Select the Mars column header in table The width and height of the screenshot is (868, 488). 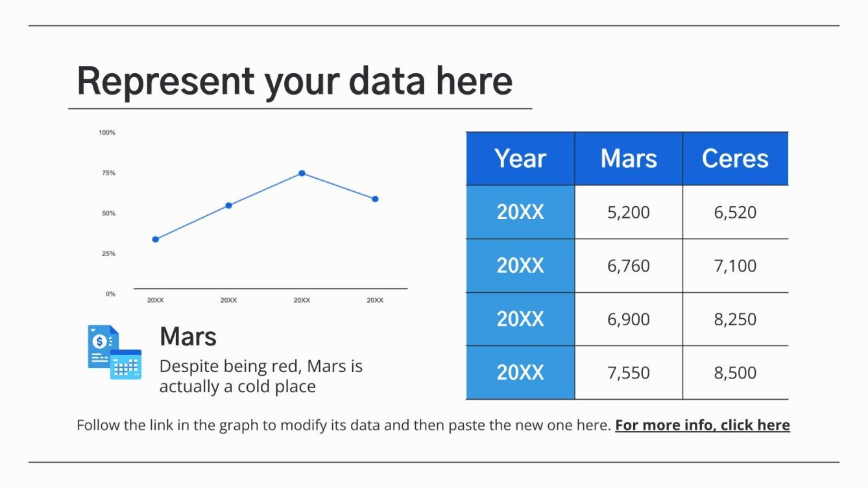[x=629, y=159]
